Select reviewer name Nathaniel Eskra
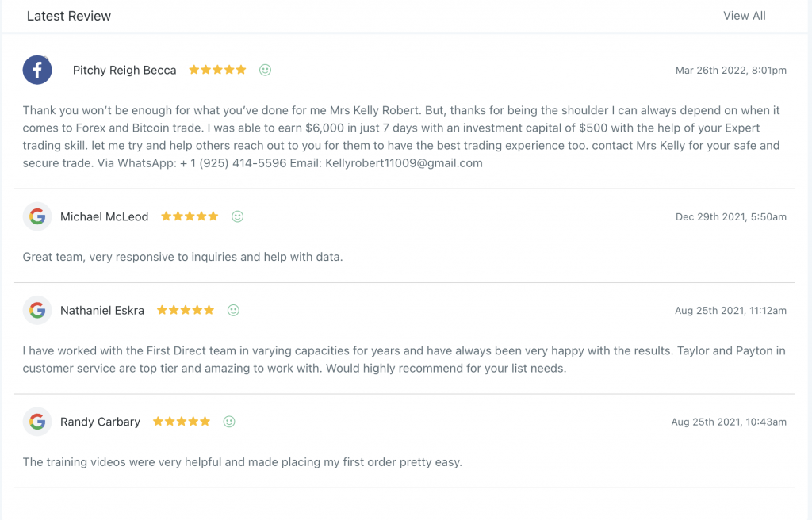812x520 pixels. pos(102,310)
